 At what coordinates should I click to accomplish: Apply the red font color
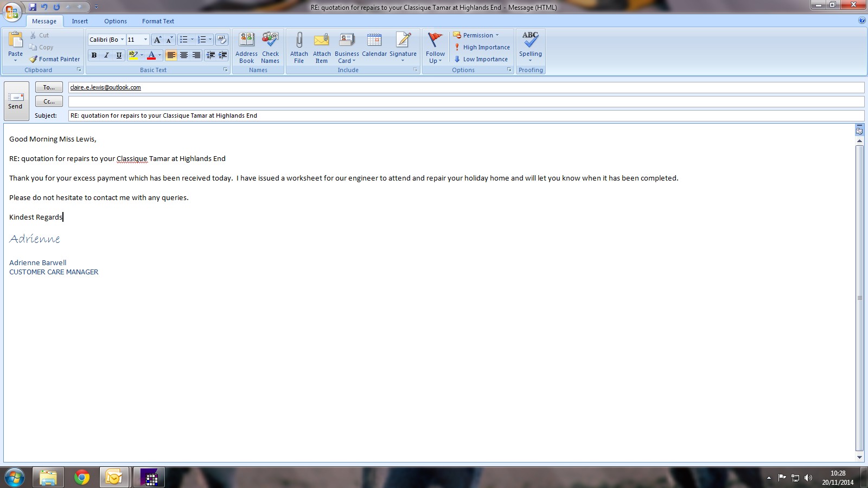tap(151, 55)
